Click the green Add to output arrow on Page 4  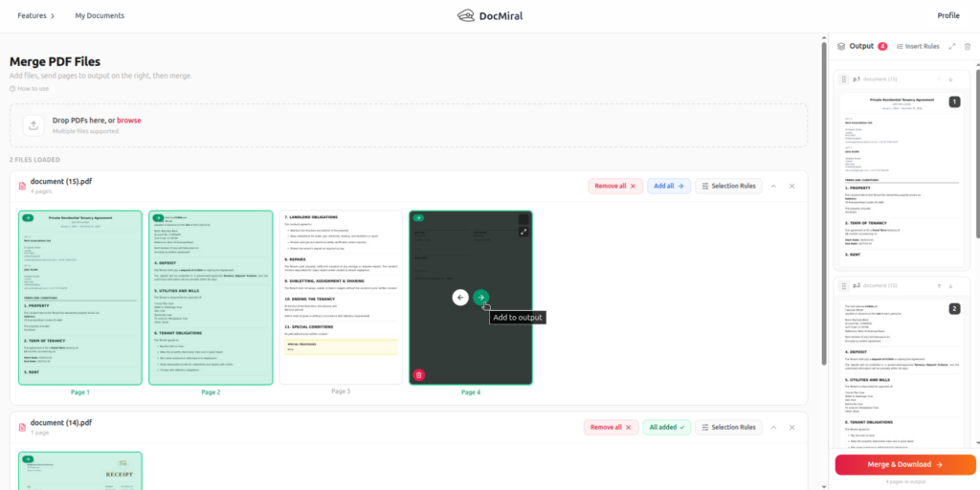click(x=480, y=298)
